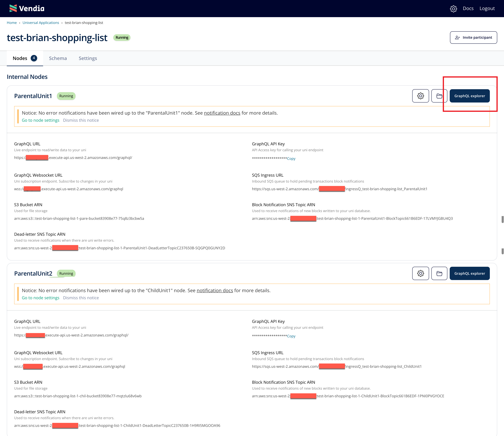Open file storage for ParentalUnit1
The width and height of the screenshot is (504, 436).
[439, 96]
